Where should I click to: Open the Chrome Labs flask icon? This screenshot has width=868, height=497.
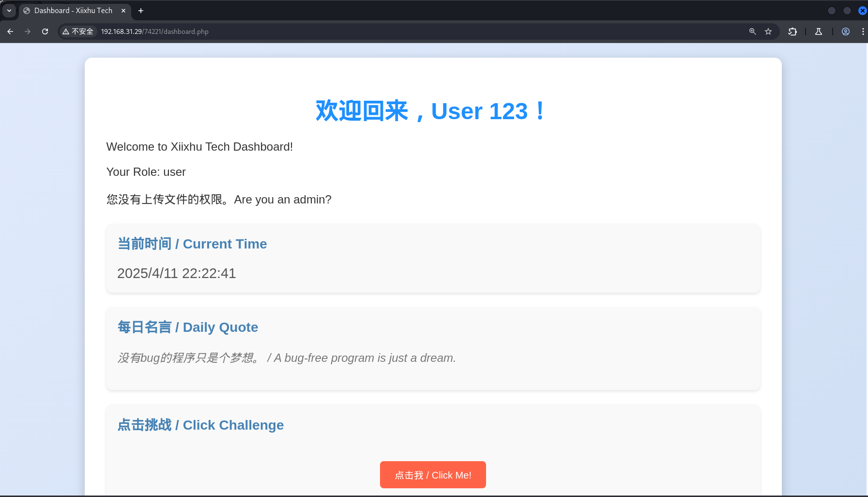819,31
